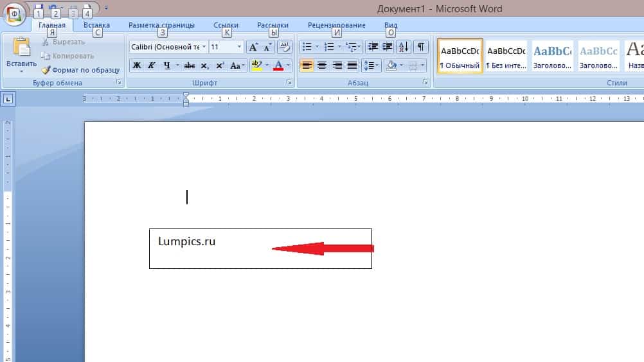Apply the yellow text highlight color
Viewport: 644px width, 362px height.
[256, 65]
